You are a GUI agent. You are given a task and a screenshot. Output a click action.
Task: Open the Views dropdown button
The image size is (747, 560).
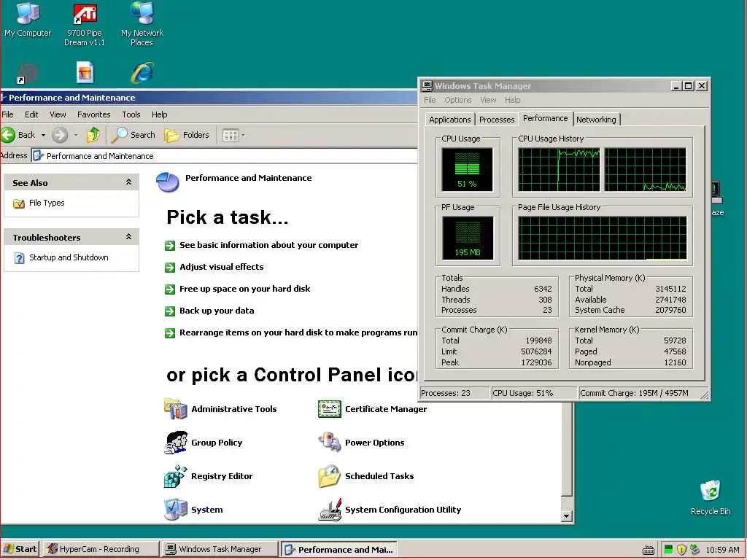[x=234, y=135]
